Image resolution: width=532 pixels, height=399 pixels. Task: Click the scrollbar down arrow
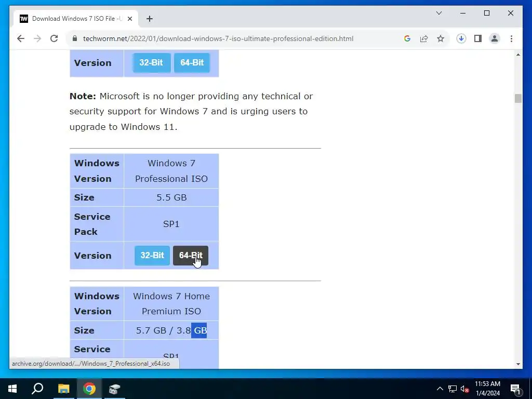point(518,364)
